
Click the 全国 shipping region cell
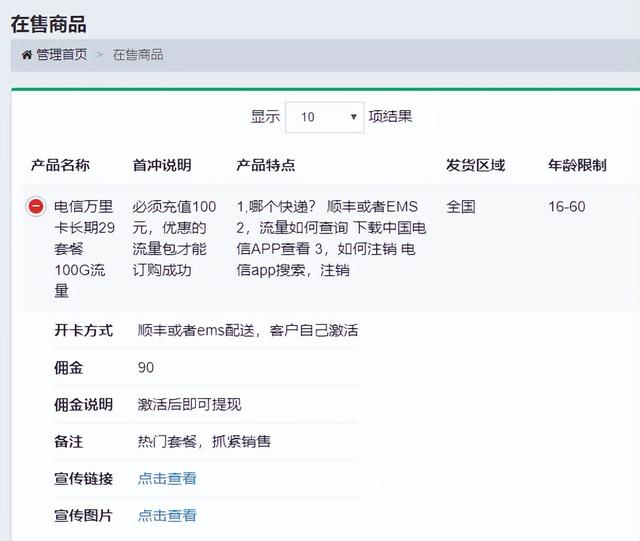coord(461,207)
